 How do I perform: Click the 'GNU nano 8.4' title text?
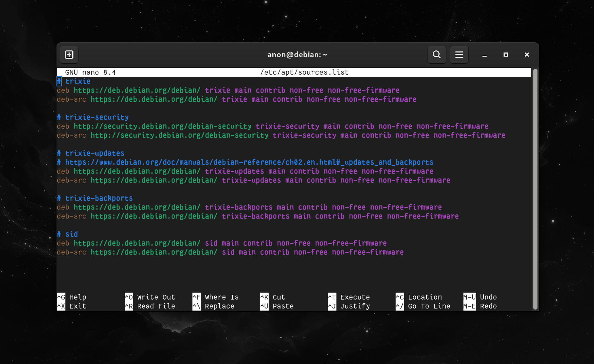(90, 72)
